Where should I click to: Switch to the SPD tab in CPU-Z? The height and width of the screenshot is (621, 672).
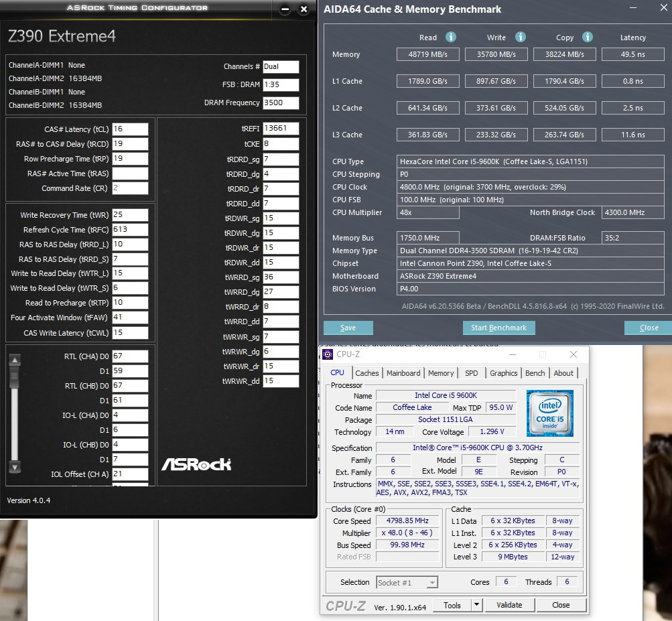click(x=472, y=373)
